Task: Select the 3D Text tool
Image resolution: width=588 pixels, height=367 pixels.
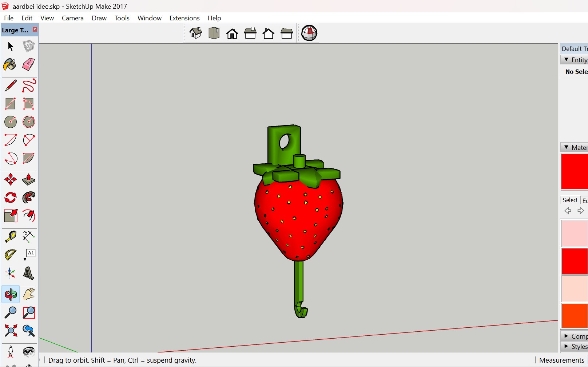Action: tap(28, 273)
